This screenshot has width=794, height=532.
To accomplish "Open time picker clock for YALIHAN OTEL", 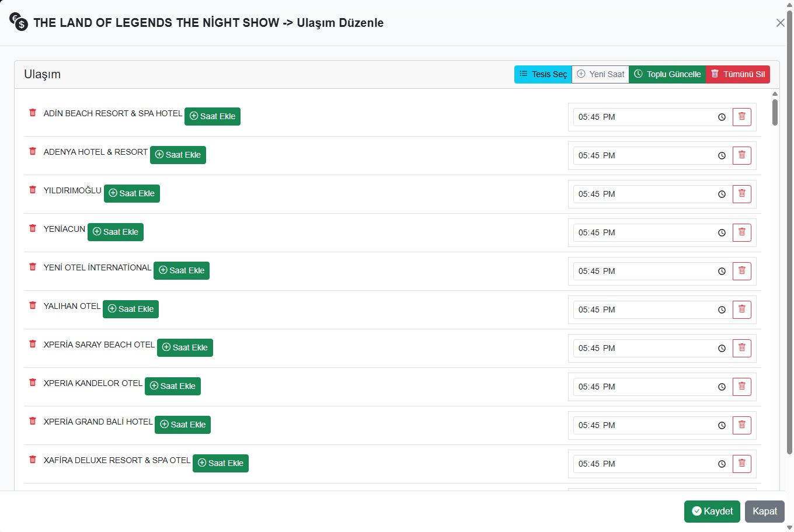I will click(x=722, y=310).
